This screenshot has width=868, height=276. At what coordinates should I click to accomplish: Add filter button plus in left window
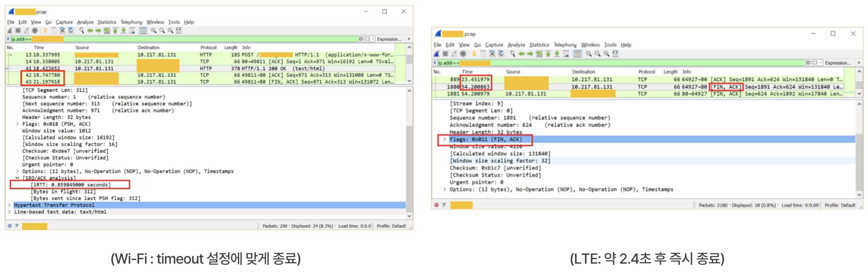point(409,39)
